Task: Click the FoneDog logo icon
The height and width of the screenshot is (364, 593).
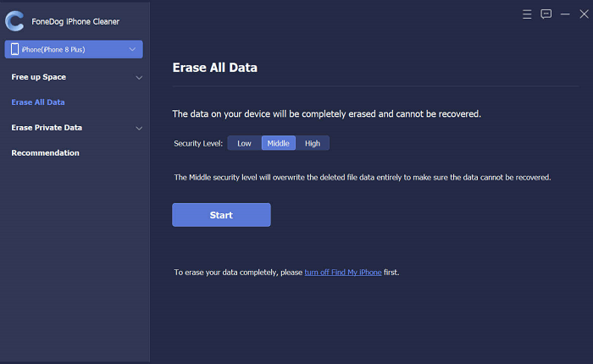Action: coord(14,21)
